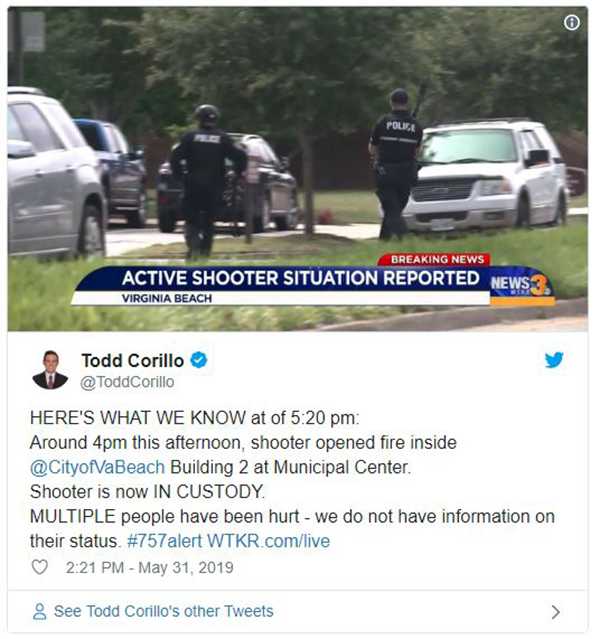Open the @CityofVaBeach mention

[97, 467]
